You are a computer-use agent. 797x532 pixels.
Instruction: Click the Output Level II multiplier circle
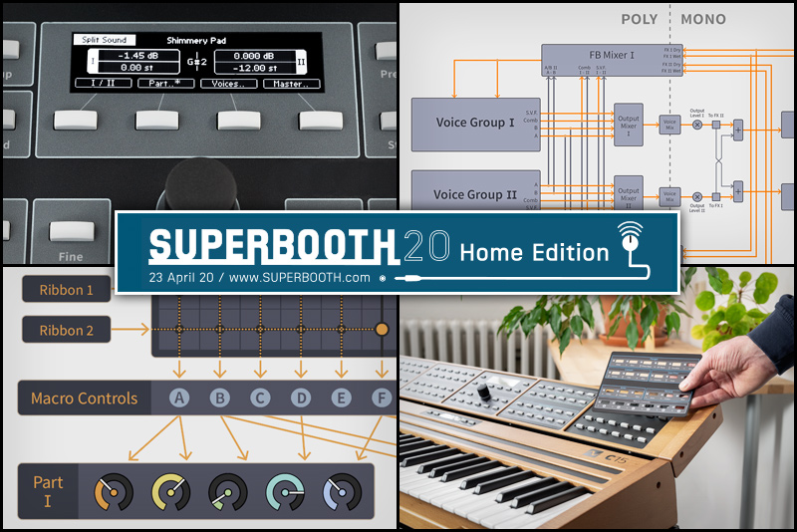point(697,196)
